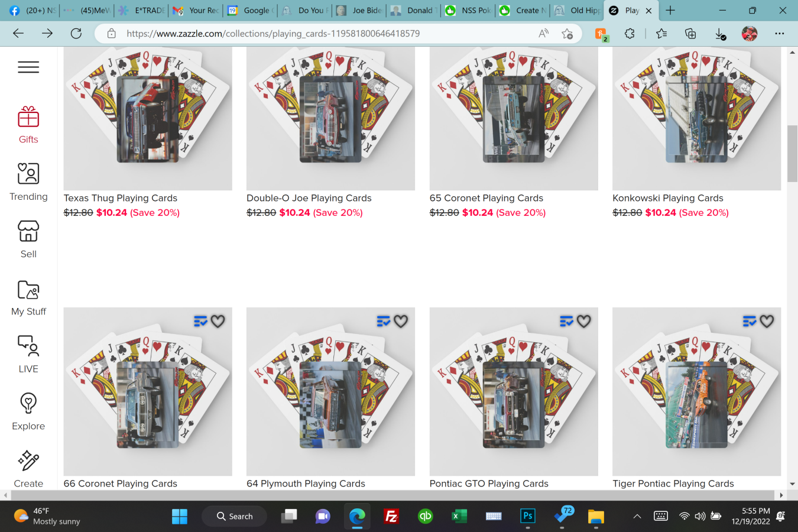
Task: Like the 64 Plymouth Playing Cards
Action: 401,321
